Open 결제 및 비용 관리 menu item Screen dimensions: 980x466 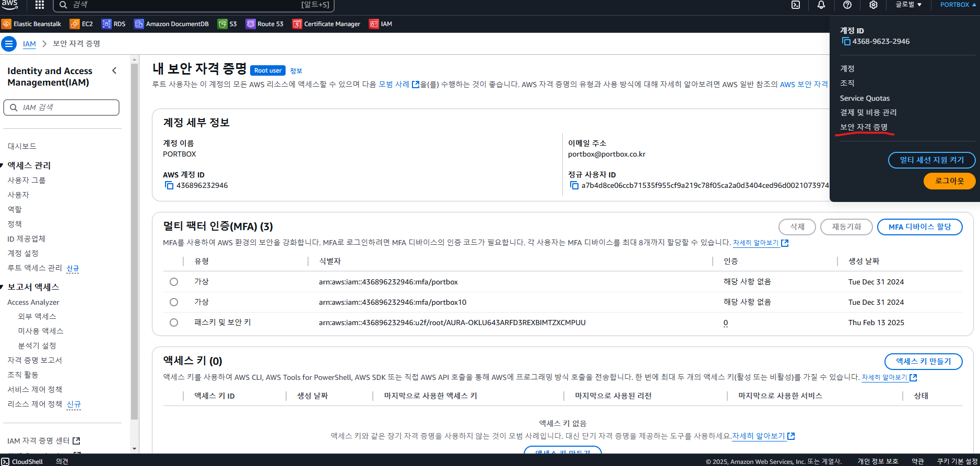(x=868, y=112)
